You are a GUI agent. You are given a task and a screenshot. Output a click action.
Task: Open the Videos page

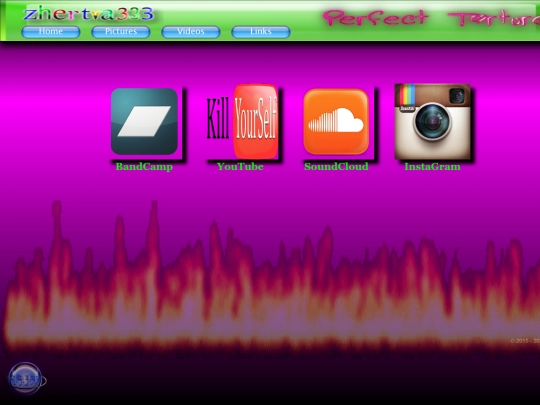[191, 32]
